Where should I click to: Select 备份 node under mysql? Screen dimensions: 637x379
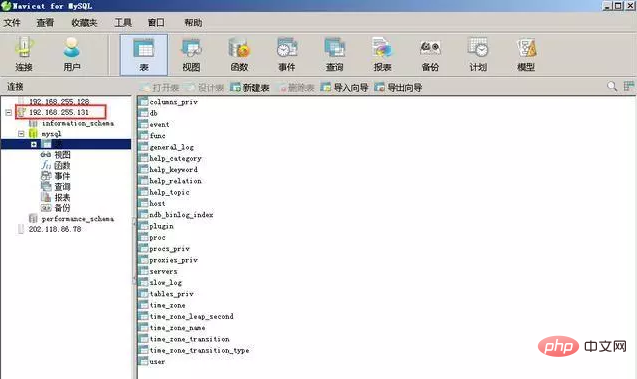(x=62, y=208)
